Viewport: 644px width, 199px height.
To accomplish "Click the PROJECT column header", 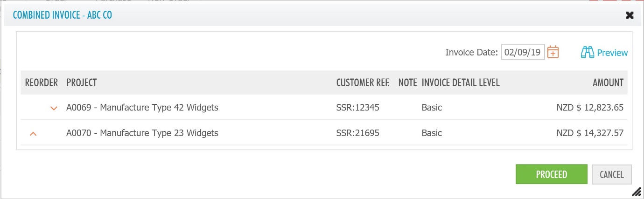I will [x=82, y=82].
